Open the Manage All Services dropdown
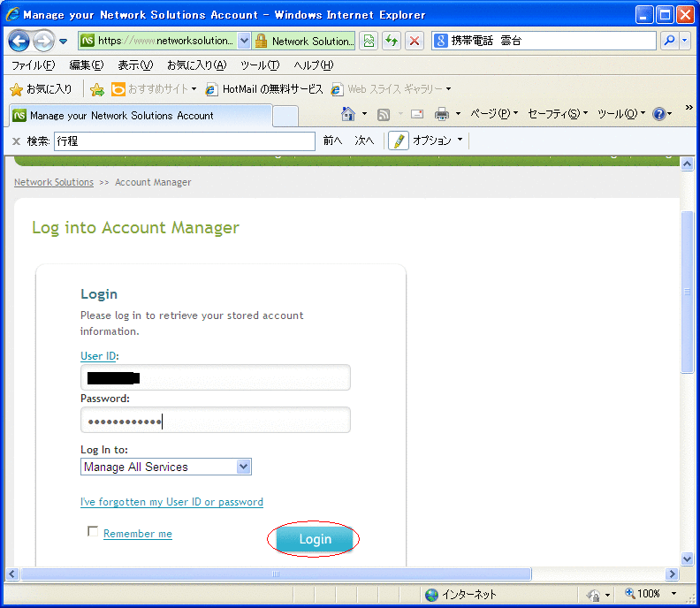 pyautogui.click(x=166, y=467)
